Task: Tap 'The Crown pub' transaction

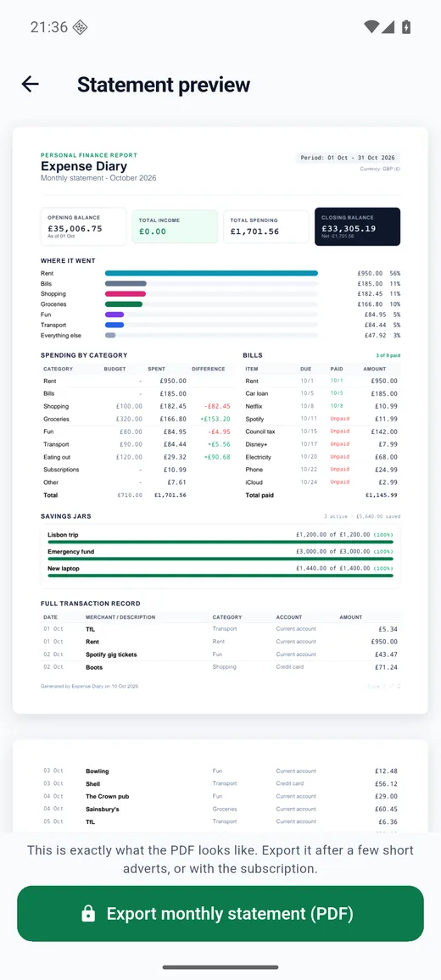Action: tap(107, 796)
